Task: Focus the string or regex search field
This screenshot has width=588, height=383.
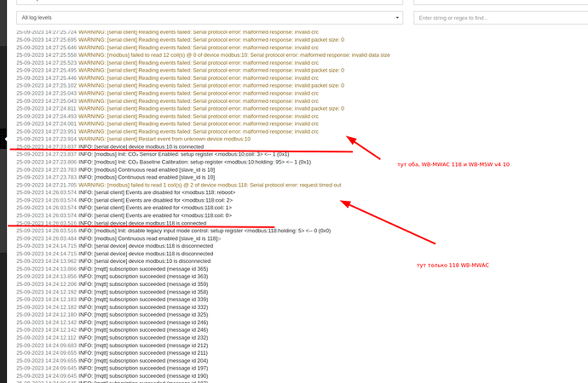Action: [x=500, y=18]
